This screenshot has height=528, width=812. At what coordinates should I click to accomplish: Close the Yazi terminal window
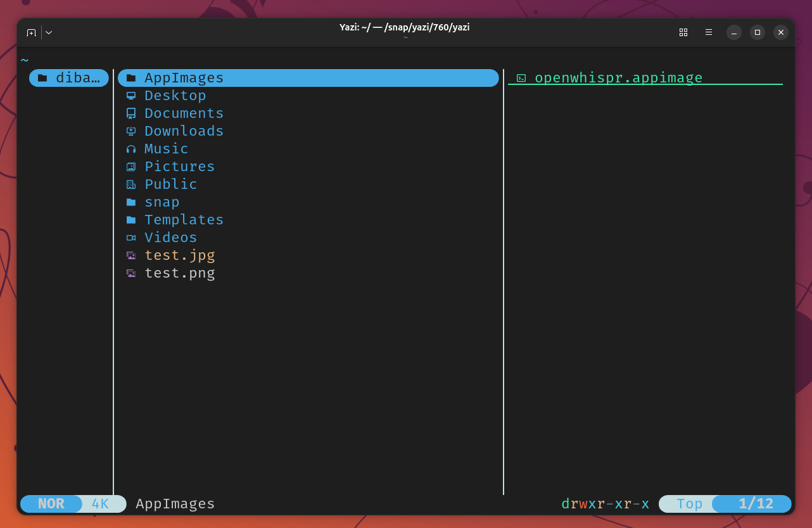(x=781, y=32)
